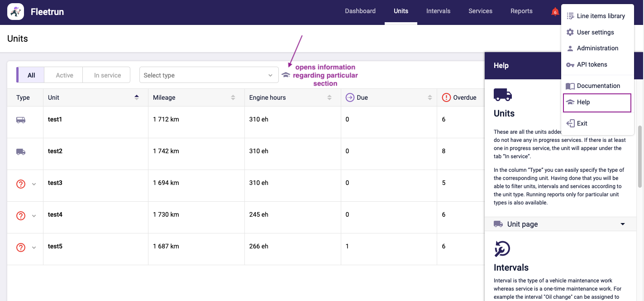Screen dimensions: 644x301
Task: Open type chevron for test4 unit
Action: 34,216
